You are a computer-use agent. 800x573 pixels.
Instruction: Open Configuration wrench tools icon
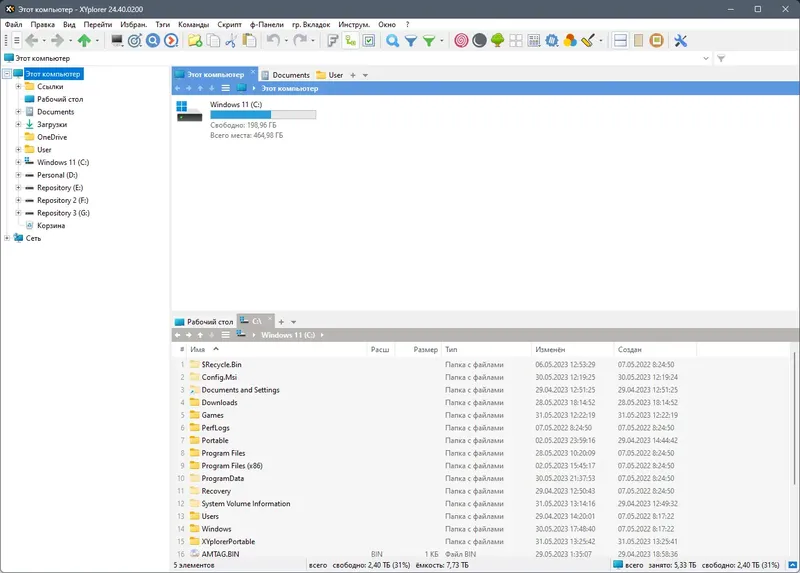pos(681,40)
